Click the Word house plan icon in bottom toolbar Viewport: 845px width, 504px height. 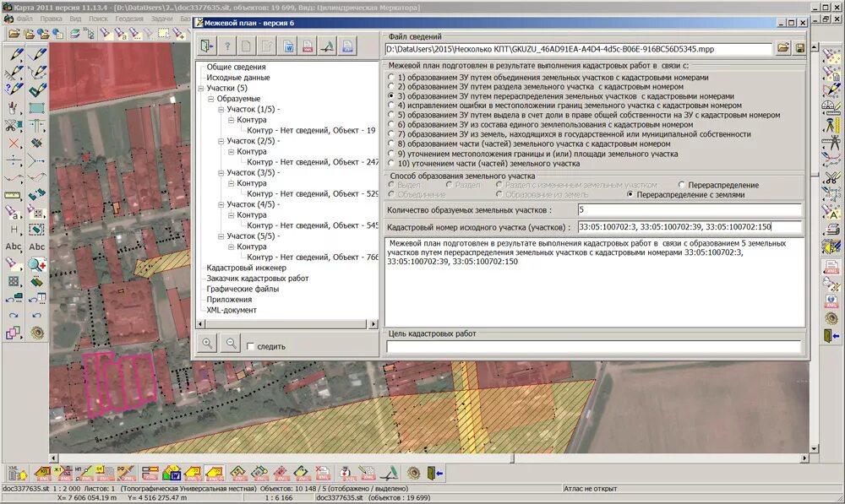[172, 474]
